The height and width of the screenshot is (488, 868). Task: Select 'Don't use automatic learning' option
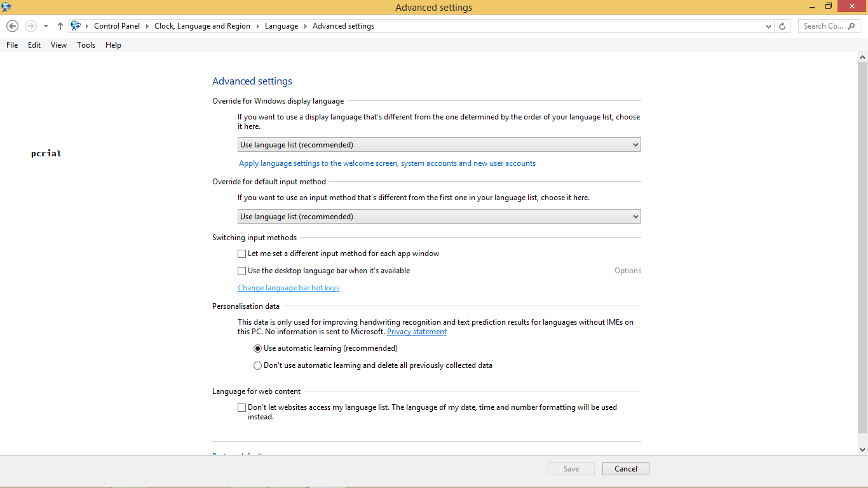tap(257, 365)
